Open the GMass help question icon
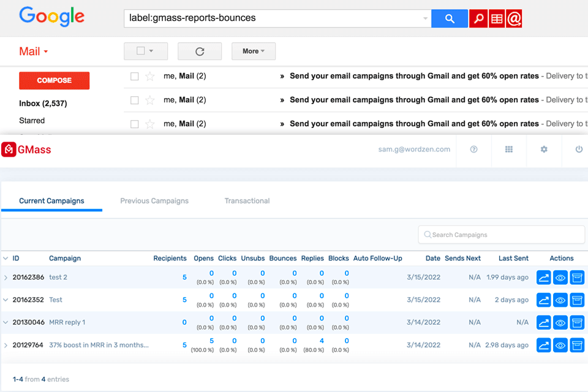The image size is (588, 392). click(x=473, y=149)
